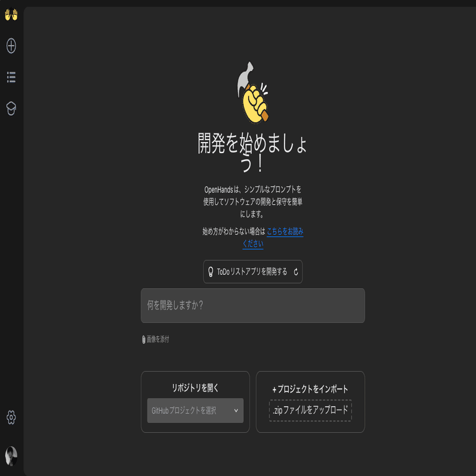The width and height of the screenshot is (476, 476).
Task: Expand repository list with chevron arrow
Action: pos(236,411)
